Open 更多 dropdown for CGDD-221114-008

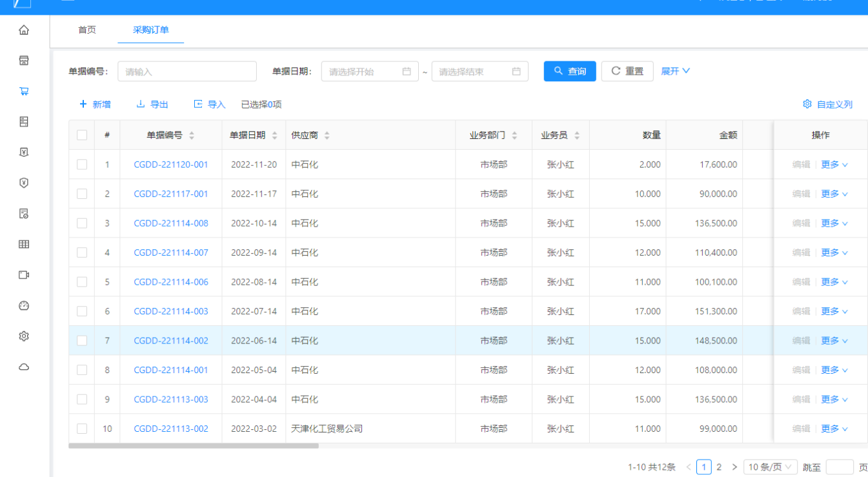834,223
